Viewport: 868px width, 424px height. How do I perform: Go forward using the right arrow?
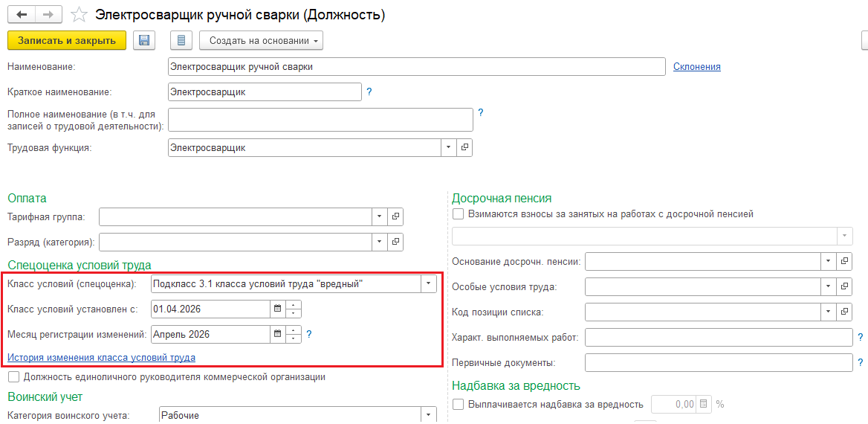click(48, 15)
